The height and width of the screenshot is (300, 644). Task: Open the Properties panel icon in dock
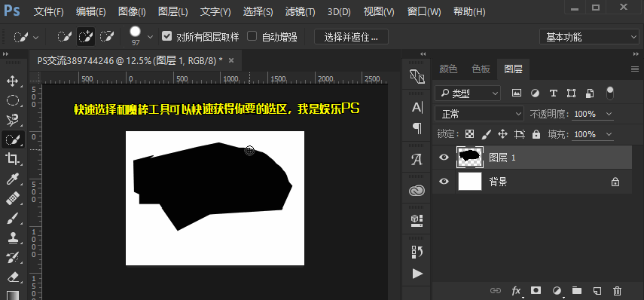click(417, 221)
